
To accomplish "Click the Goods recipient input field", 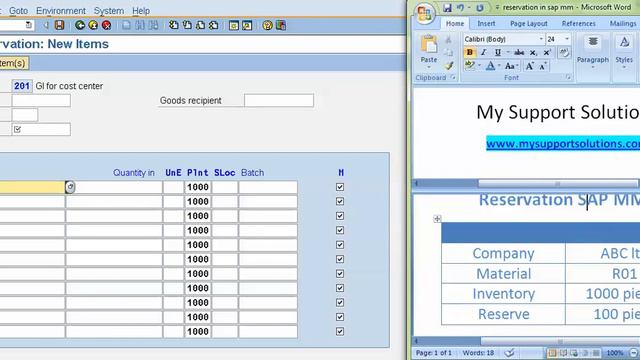I will [279, 100].
